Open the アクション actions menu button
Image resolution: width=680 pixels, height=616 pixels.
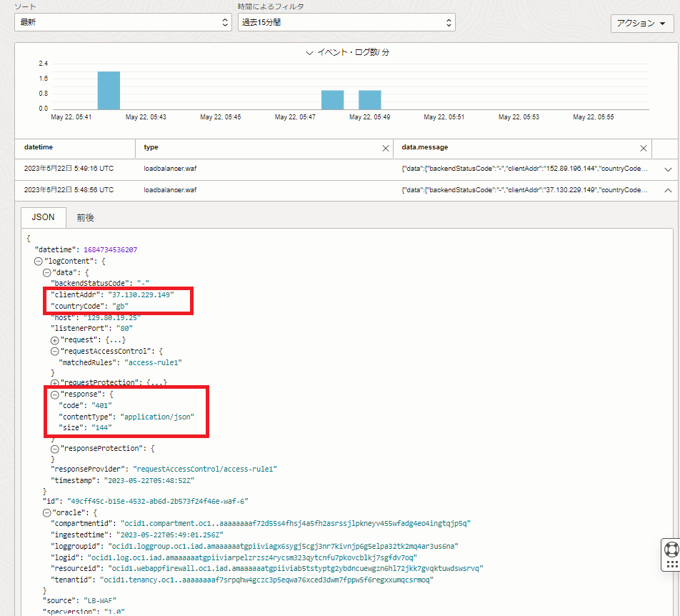tap(641, 24)
